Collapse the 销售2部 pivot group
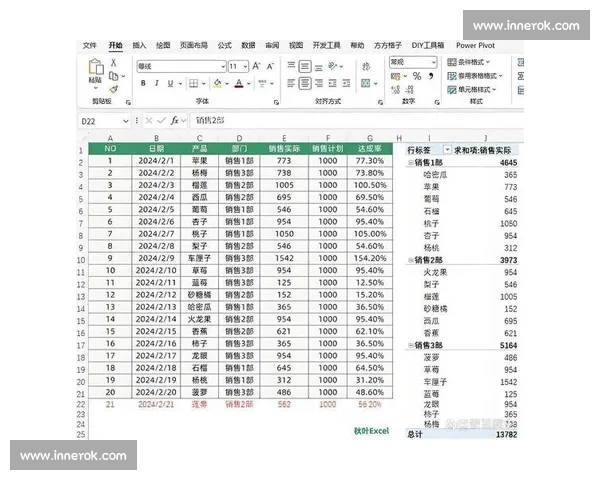Image resolution: width=600 pixels, height=480 pixels. coord(410,260)
